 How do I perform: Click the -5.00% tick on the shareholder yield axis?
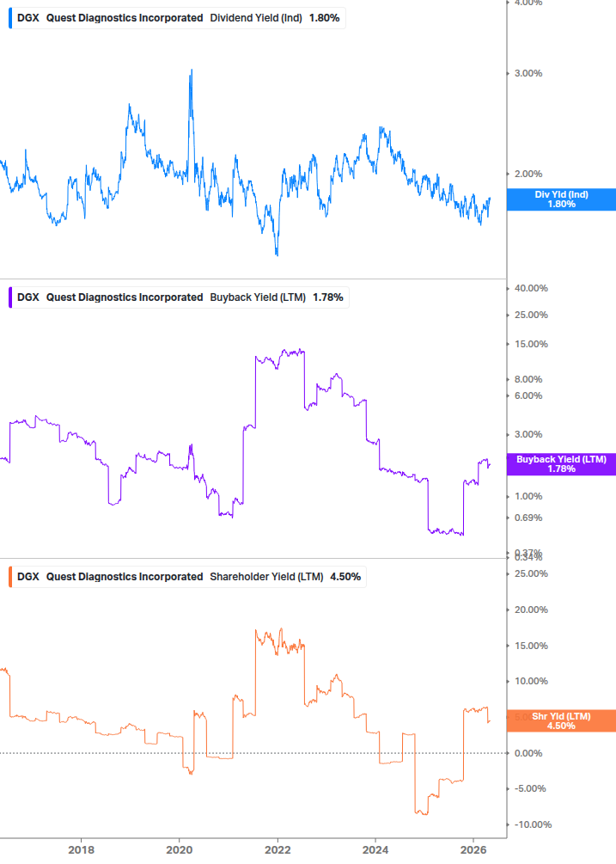click(530, 789)
